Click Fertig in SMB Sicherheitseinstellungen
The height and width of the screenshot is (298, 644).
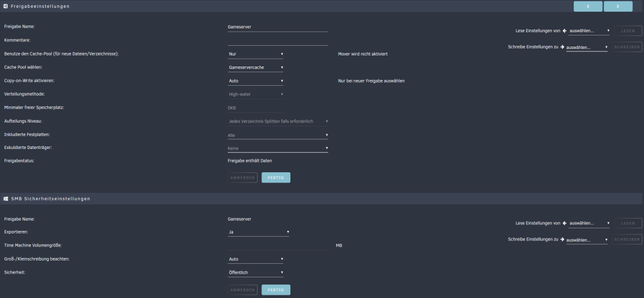pos(276,290)
